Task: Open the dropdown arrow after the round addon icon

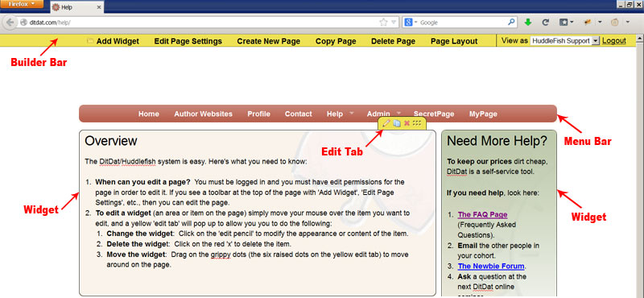Action: coord(628,23)
